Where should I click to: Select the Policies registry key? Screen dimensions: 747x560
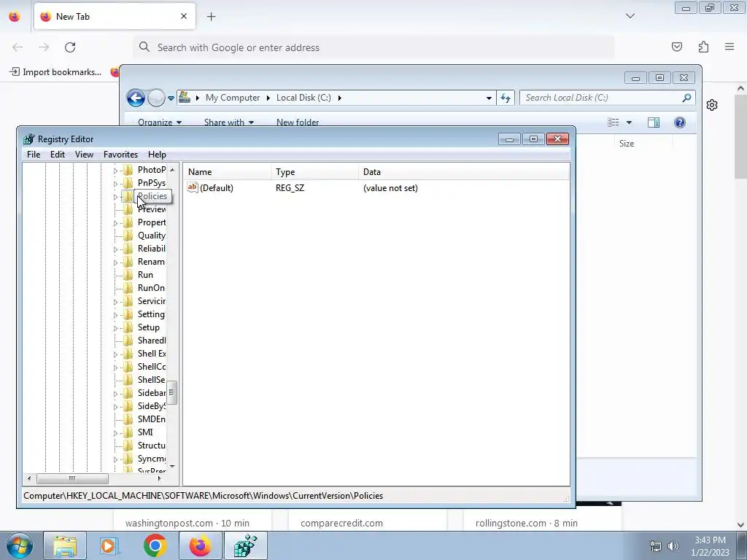point(152,196)
